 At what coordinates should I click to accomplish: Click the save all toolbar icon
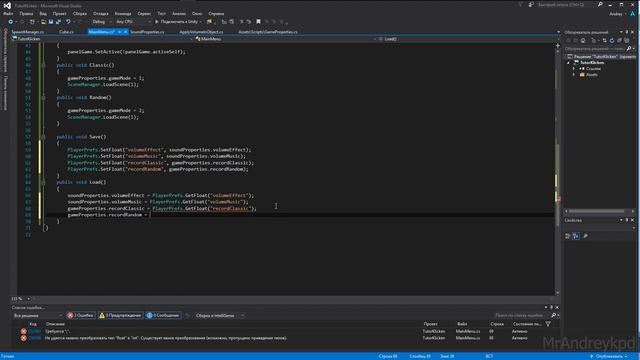58,22
